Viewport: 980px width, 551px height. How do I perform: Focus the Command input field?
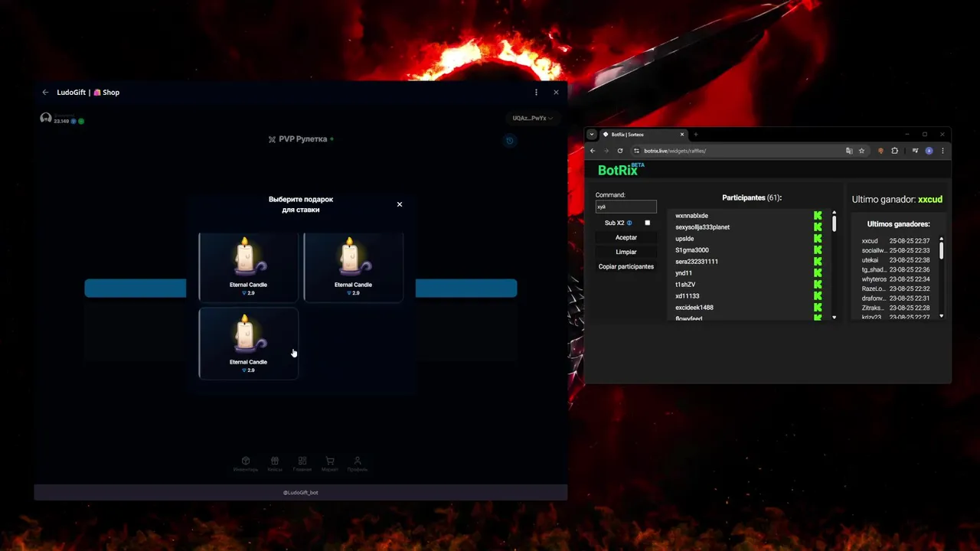pyautogui.click(x=626, y=207)
